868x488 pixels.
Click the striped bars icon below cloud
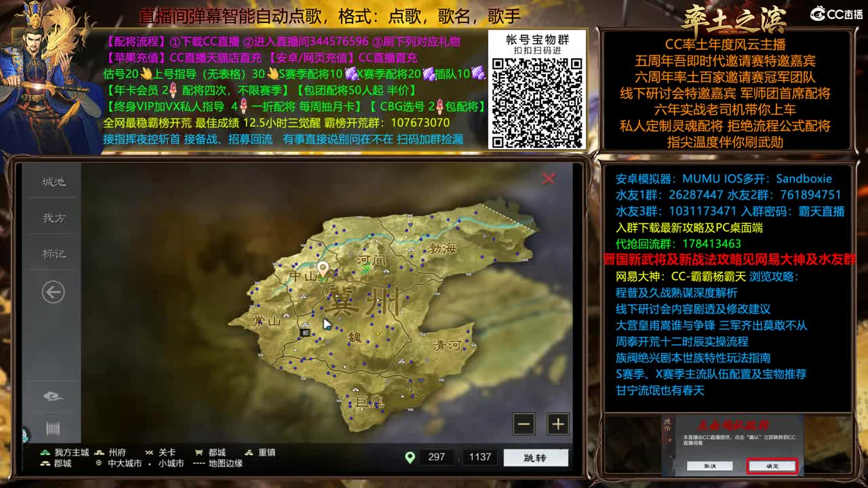tap(53, 428)
